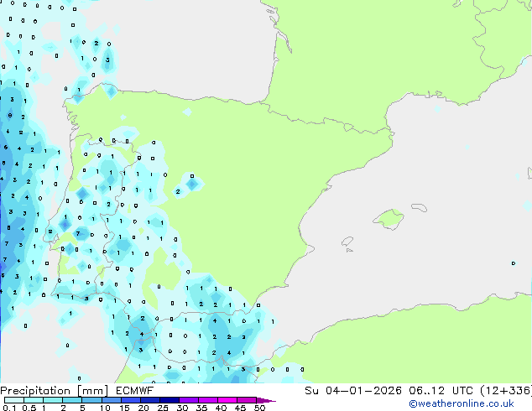The width and height of the screenshot is (532, 411).
Task: Click the 0.5–1 mm legend color swatch
Action: 34,400
